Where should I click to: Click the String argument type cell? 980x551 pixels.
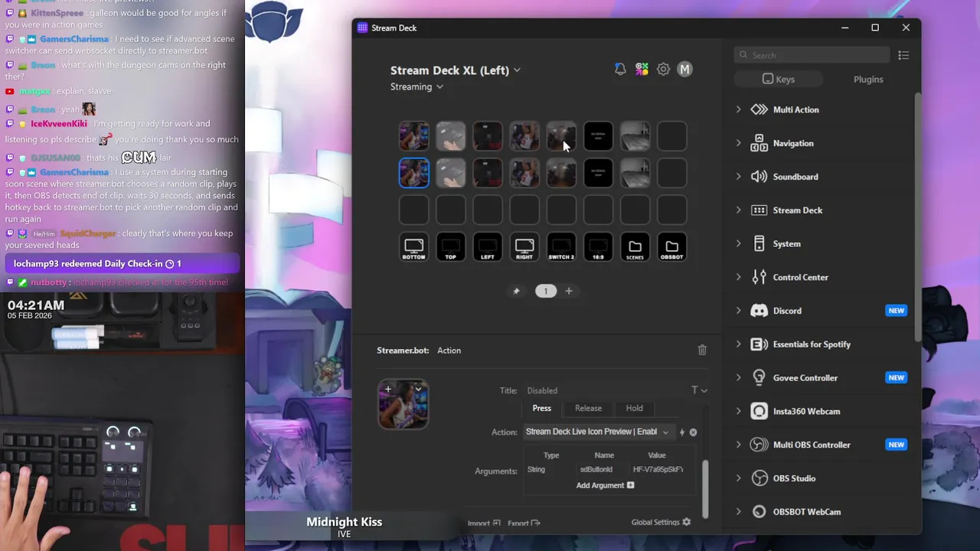click(536, 469)
